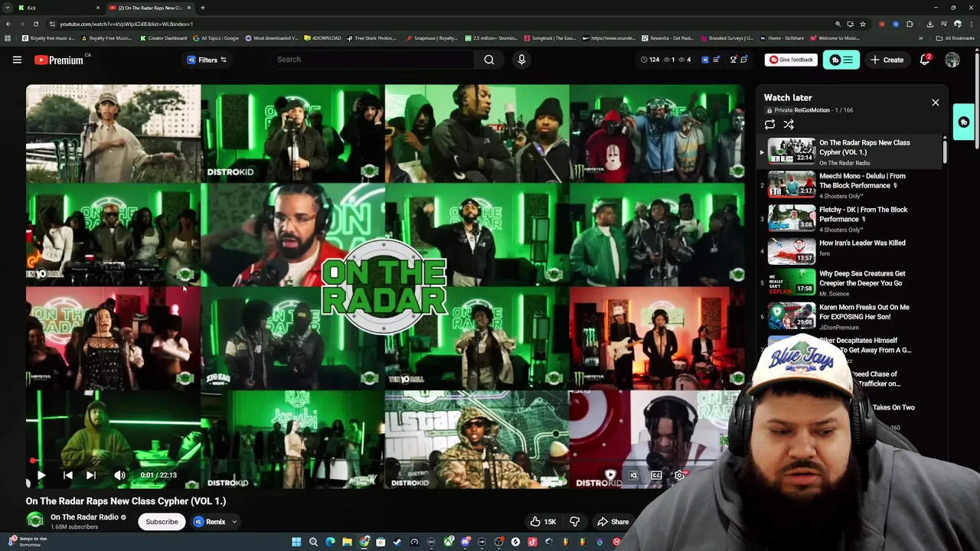Screen dimensions: 980x551
Task: Open the ReiGotMotion playlist owner link
Action: click(x=812, y=110)
